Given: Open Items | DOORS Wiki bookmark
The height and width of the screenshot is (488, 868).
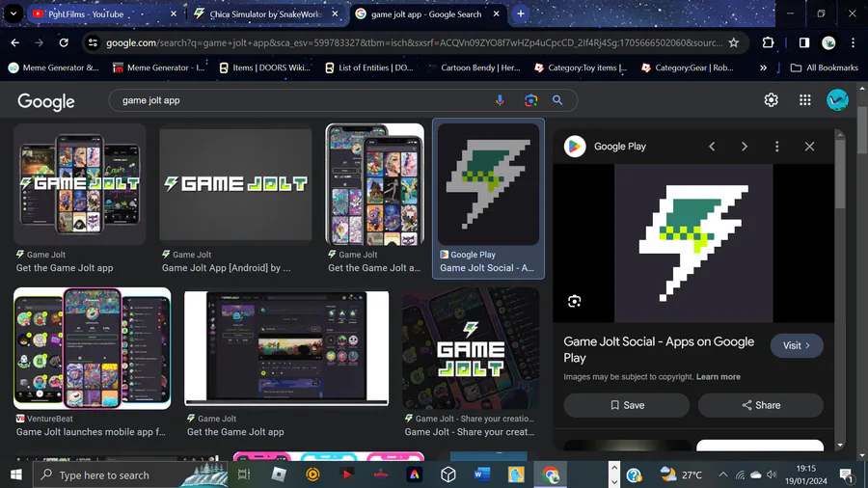Looking at the screenshot, I should pyautogui.click(x=265, y=68).
